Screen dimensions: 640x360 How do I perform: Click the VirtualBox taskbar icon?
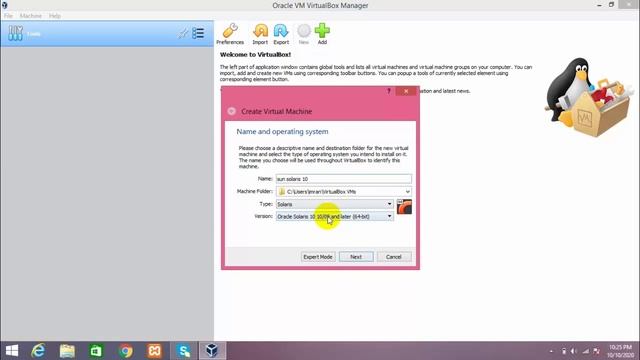(x=212, y=351)
